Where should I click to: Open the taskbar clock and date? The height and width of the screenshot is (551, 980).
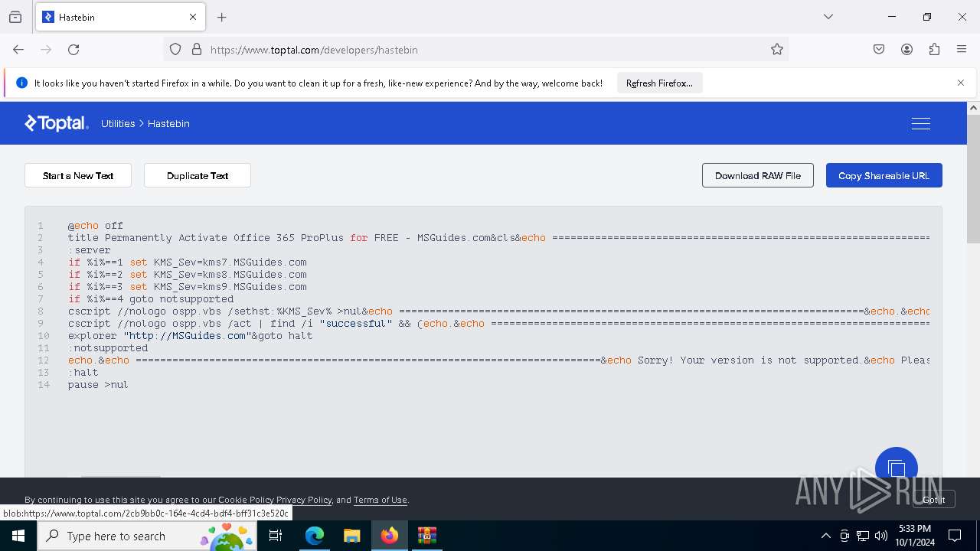point(914,536)
